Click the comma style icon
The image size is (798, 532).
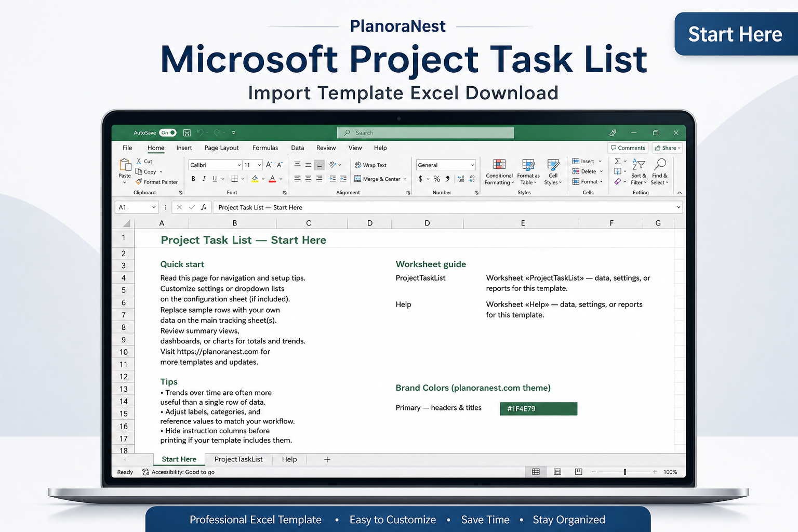448,179
